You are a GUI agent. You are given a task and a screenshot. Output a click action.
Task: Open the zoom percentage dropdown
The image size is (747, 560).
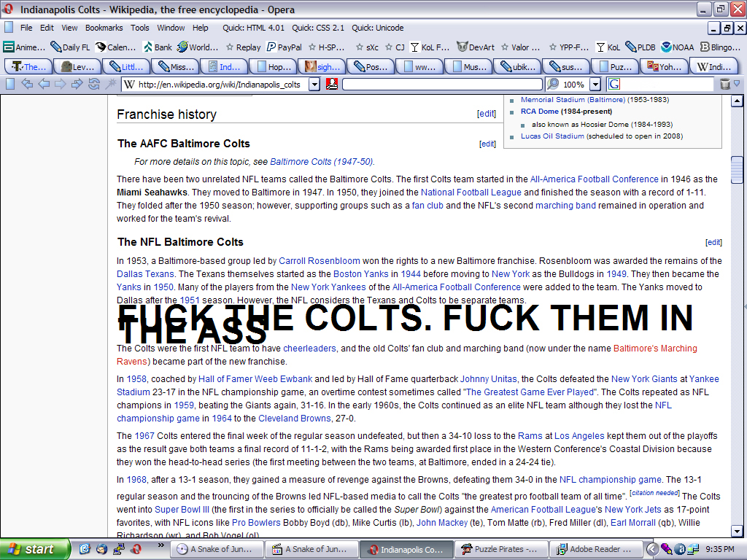(x=595, y=84)
